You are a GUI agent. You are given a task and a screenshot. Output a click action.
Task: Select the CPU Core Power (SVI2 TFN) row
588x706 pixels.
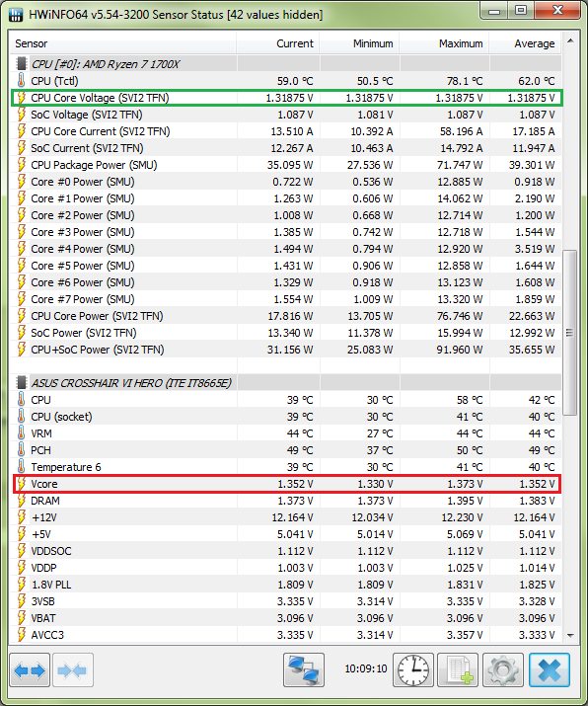pyautogui.click(x=286, y=316)
